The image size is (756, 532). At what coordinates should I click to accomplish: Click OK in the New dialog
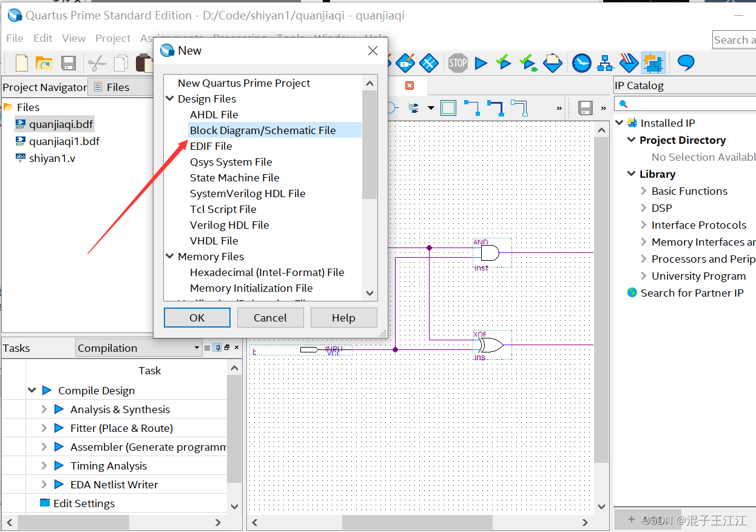(x=197, y=318)
